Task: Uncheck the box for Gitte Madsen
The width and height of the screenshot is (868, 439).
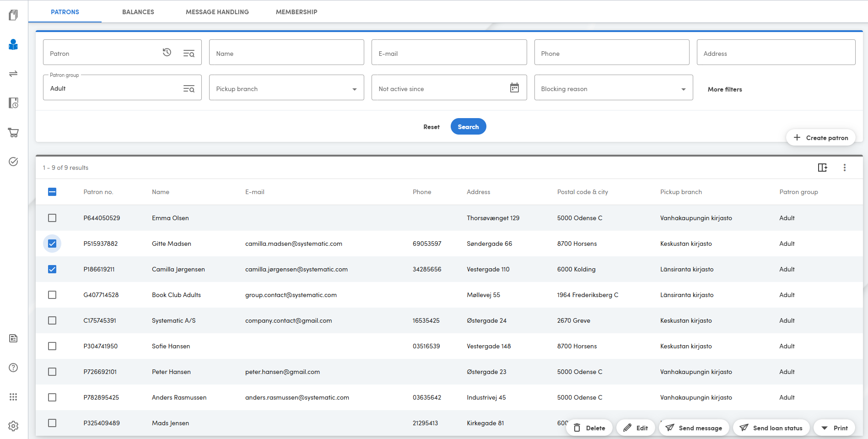Action: 52,244
